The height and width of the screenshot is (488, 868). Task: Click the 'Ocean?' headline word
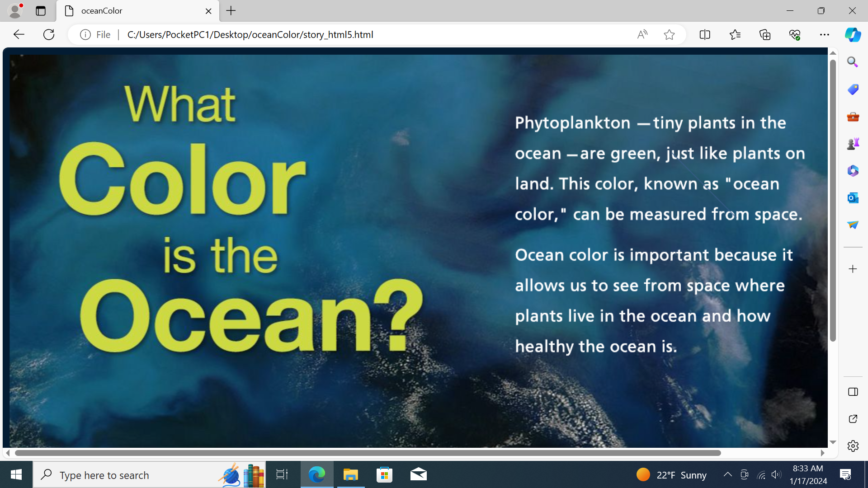click(x=251, y=316)
